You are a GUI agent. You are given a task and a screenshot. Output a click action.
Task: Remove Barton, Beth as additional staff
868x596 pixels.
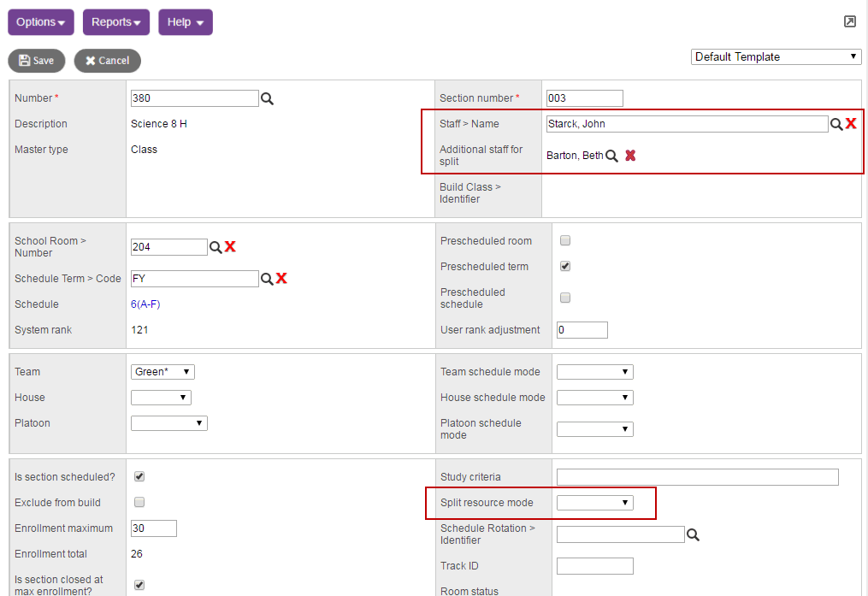point(630,156)
